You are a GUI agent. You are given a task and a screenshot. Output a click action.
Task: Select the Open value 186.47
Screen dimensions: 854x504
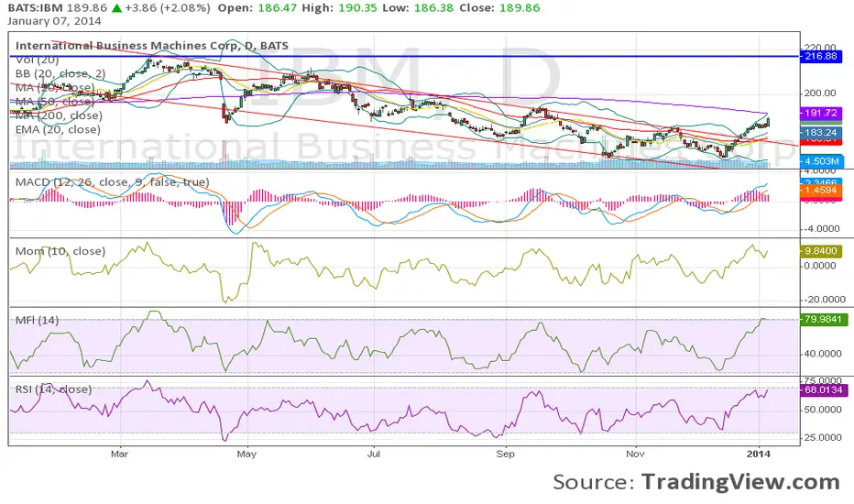[x=278, y=8]
